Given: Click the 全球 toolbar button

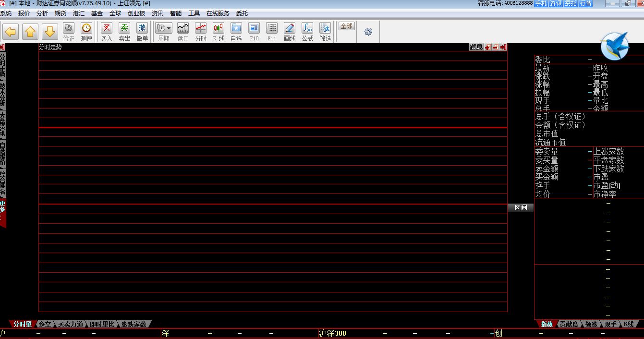Looking at the screenshot, I should point(346,26).
